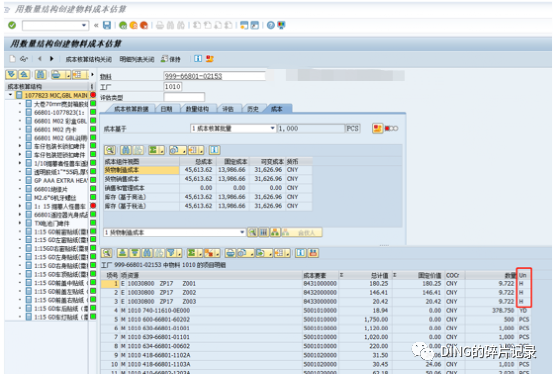This screenshot has height=377, width=554.
Task: Click the Print icon in the itemization toolbar
Action: point(230,253)
